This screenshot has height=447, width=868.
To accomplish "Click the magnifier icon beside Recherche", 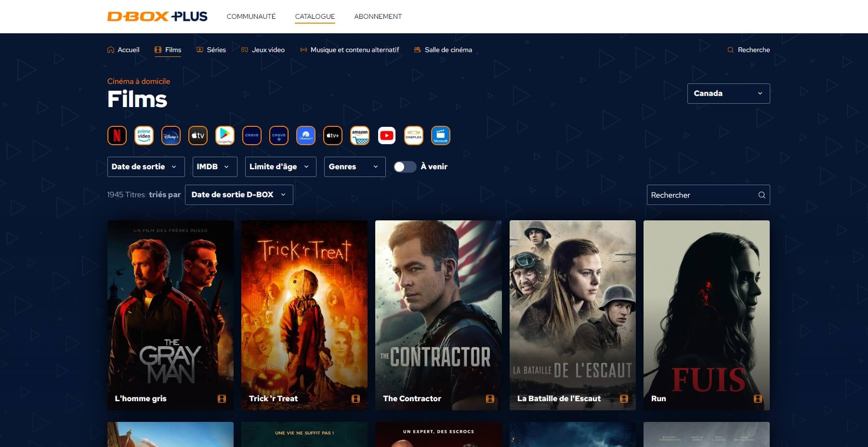I will 730,50.
